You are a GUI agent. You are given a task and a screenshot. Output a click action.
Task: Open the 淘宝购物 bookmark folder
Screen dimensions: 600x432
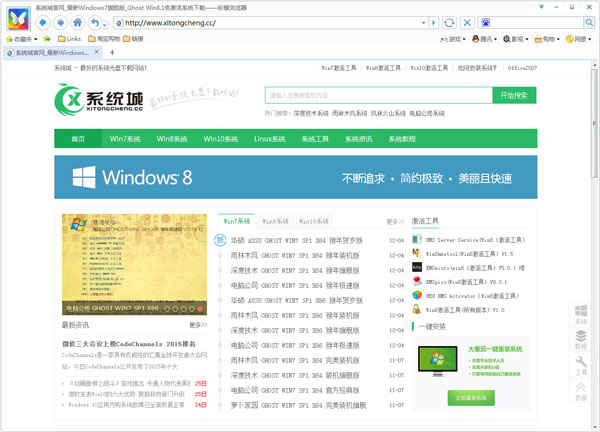click(x=104, y=39)
